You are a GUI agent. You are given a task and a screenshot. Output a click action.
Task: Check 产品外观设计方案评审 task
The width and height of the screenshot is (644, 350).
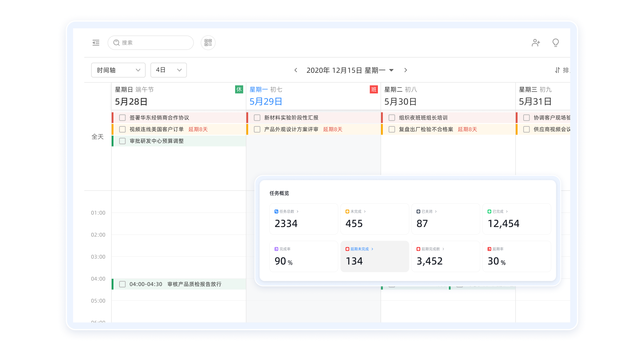coord(257,129)
